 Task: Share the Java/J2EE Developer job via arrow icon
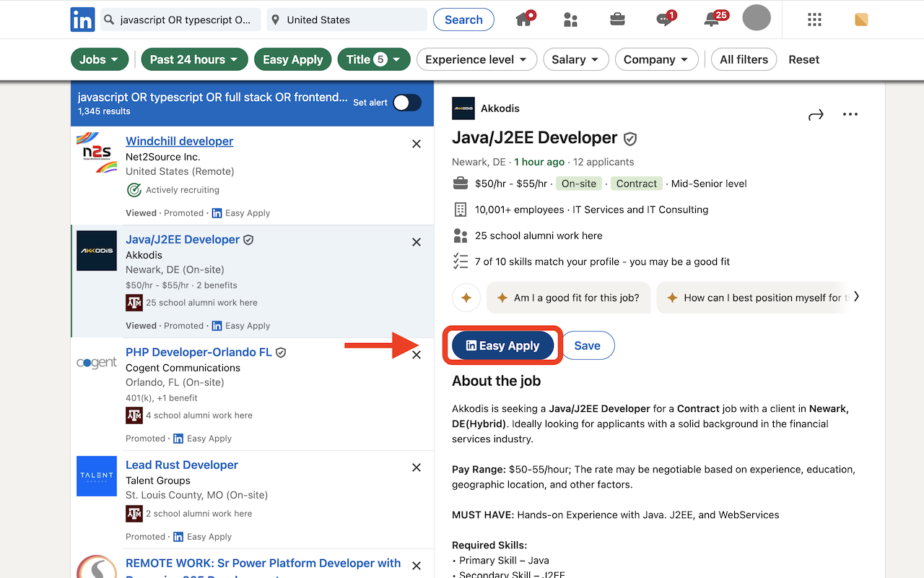click(x=816, y=114)
